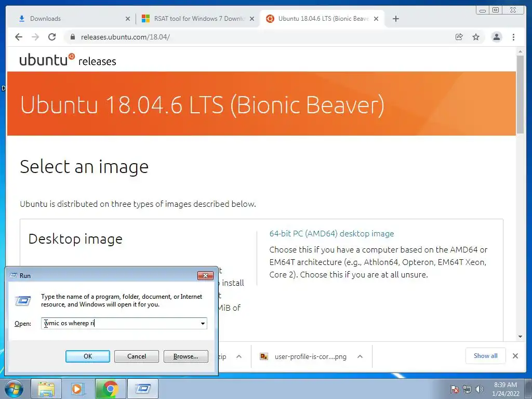Click the Chrome taskbar icon

click(110, 389)
